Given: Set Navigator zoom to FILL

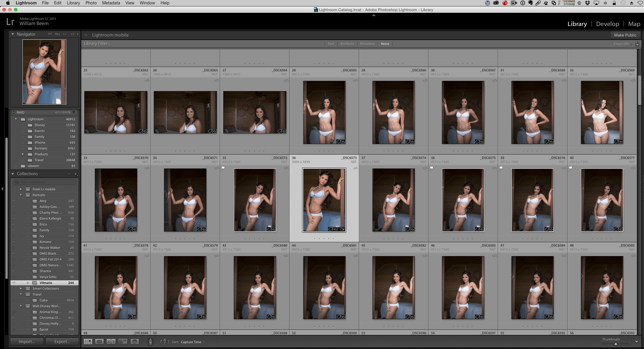Looking at the screenshot, I should [x=58, y=34].
